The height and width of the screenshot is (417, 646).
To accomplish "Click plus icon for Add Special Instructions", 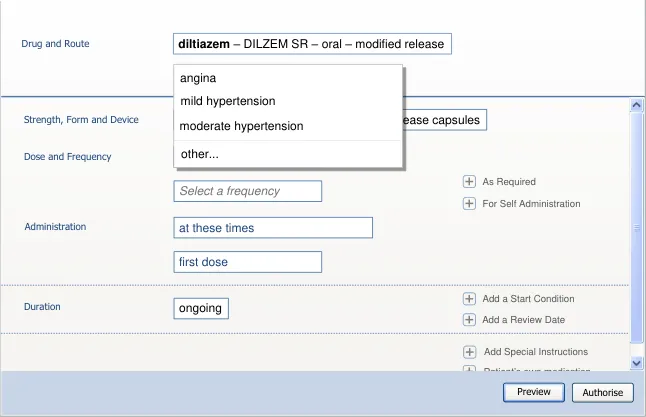I will (x=469, y=352).
